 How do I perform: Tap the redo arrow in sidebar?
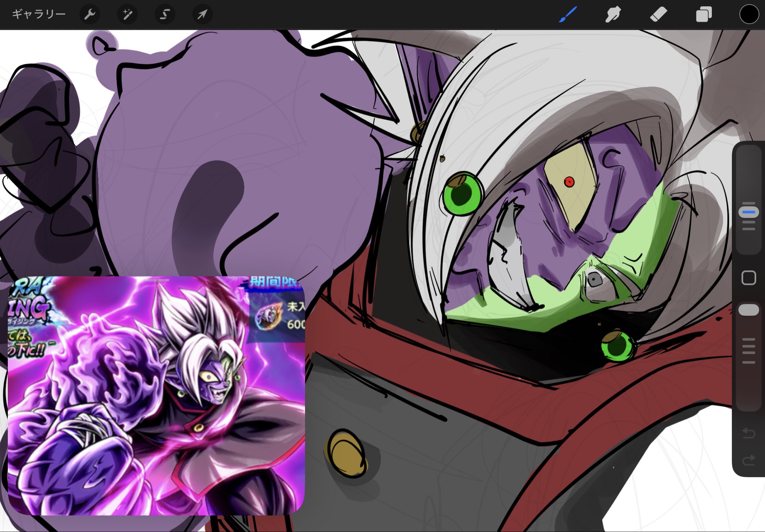[x=749, y=460]
